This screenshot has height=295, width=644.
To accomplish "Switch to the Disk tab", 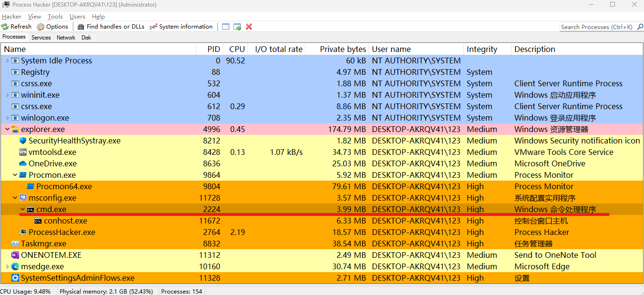I will (x=86, y=38).
